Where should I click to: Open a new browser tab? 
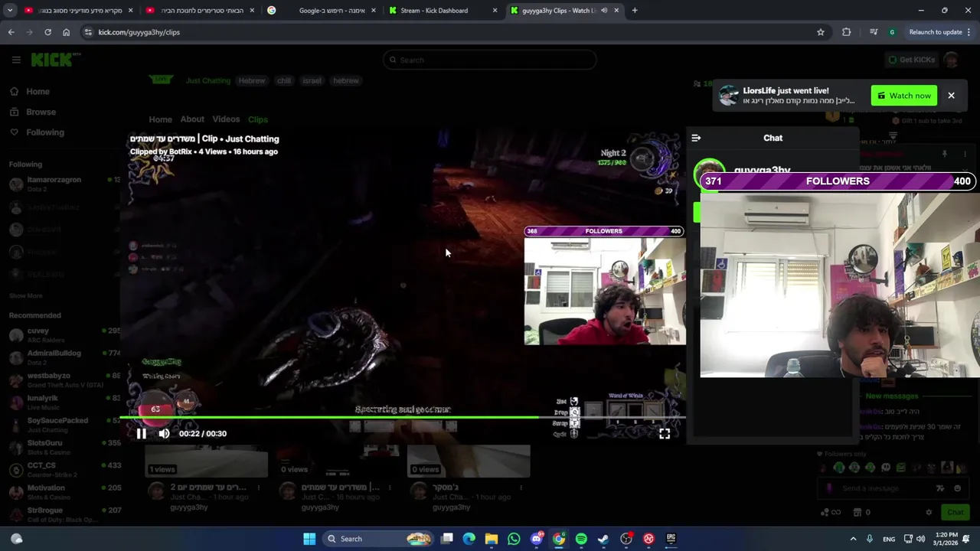click(x=635, y=11)
